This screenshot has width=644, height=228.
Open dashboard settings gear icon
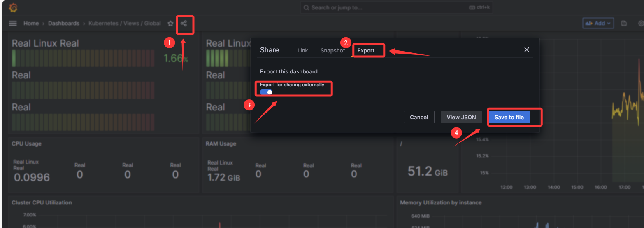pos(640,24)
